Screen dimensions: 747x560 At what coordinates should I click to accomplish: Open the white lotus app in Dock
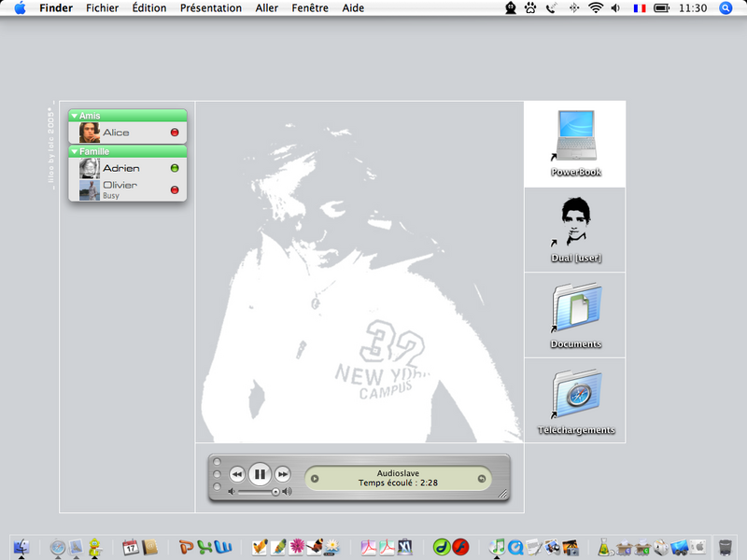pos(332,547)
